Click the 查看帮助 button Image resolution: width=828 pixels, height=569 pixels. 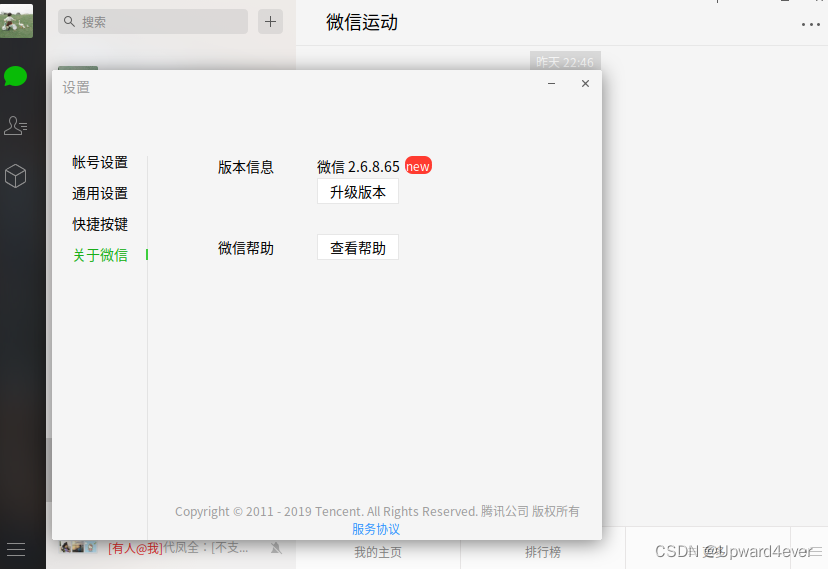358,248
